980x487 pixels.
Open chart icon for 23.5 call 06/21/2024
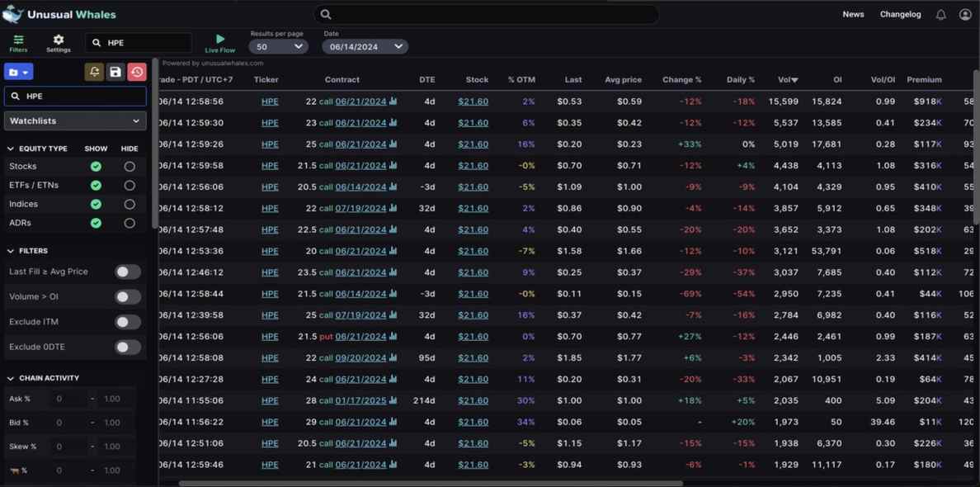pos(393,272)
